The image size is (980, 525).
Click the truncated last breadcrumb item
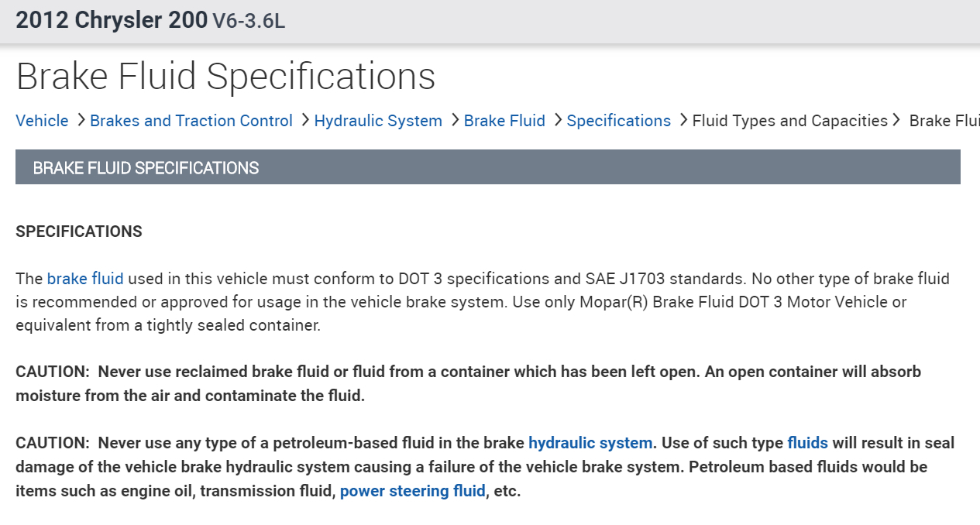944,121
